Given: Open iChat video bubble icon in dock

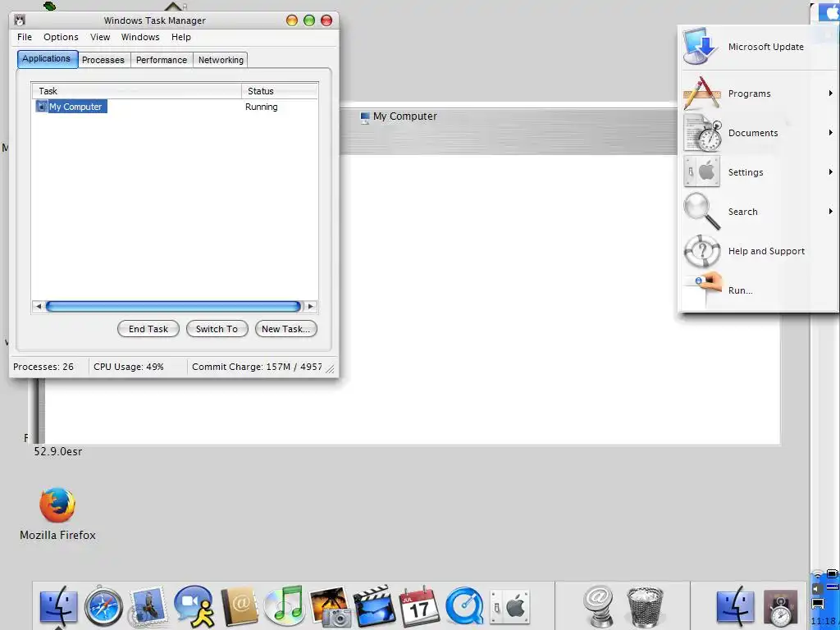Looking at the screenshot, I should coord(194,606).
